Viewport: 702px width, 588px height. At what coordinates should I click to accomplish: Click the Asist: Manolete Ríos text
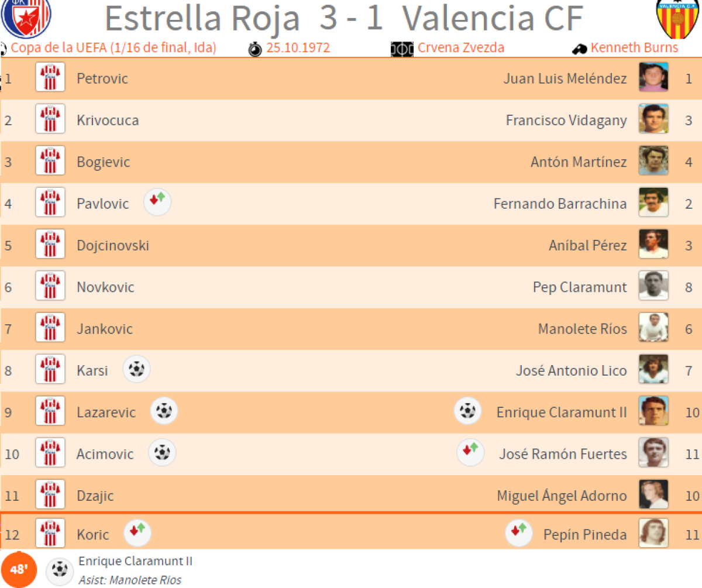130,580
